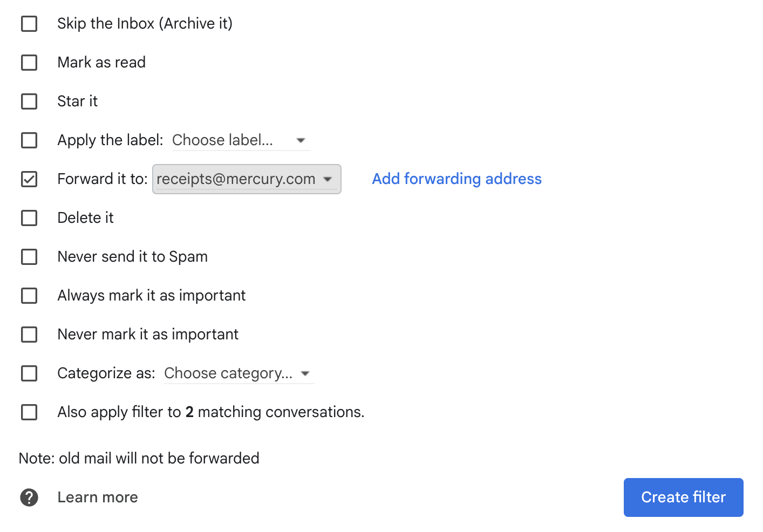763x532 pixels.
Task: Uncheck the Forward it to option
Action: coord(29,179)
